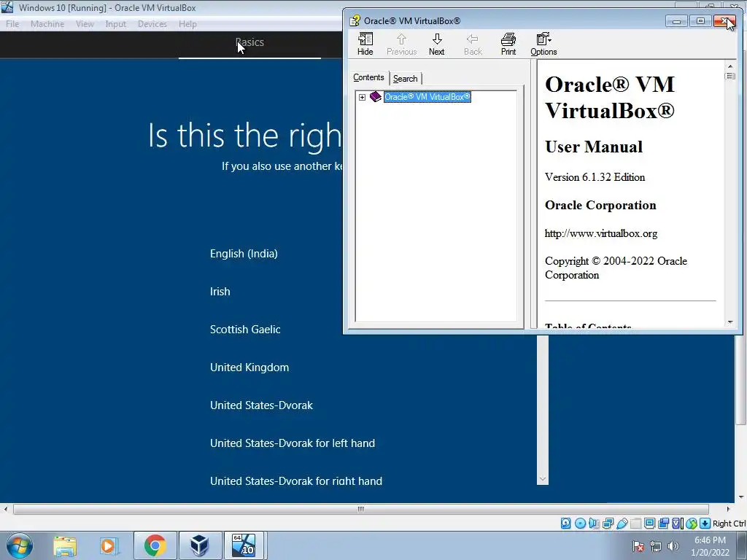Switch to VirtualBox Manager taskbar icon

(x=200, y=545)
